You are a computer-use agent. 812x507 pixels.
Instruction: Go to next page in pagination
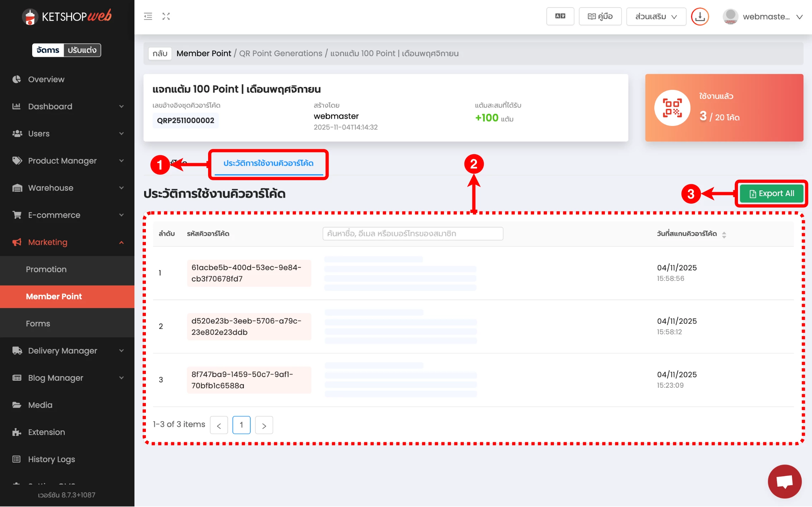(x=264, y=425)
